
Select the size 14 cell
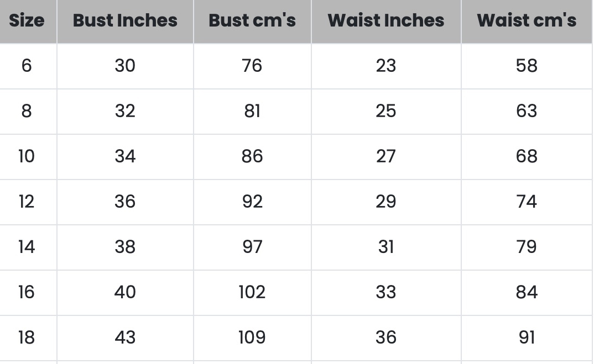coord(27,247)
